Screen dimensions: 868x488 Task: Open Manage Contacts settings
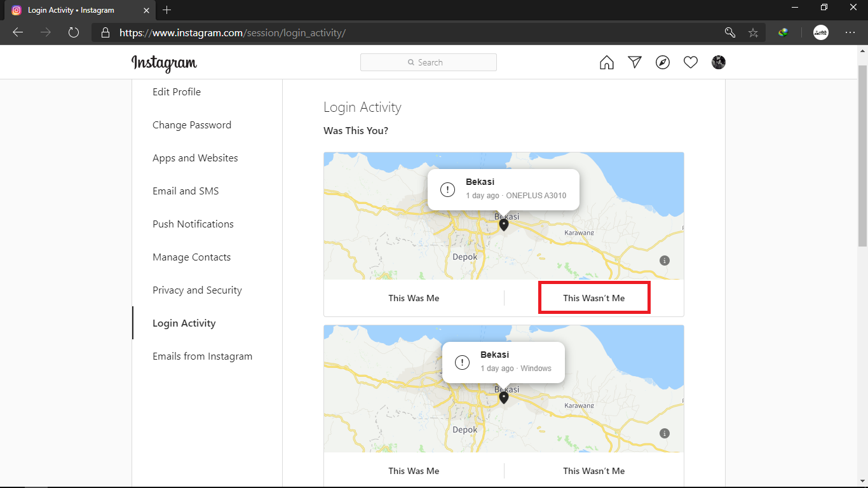(x=191, y=257)
